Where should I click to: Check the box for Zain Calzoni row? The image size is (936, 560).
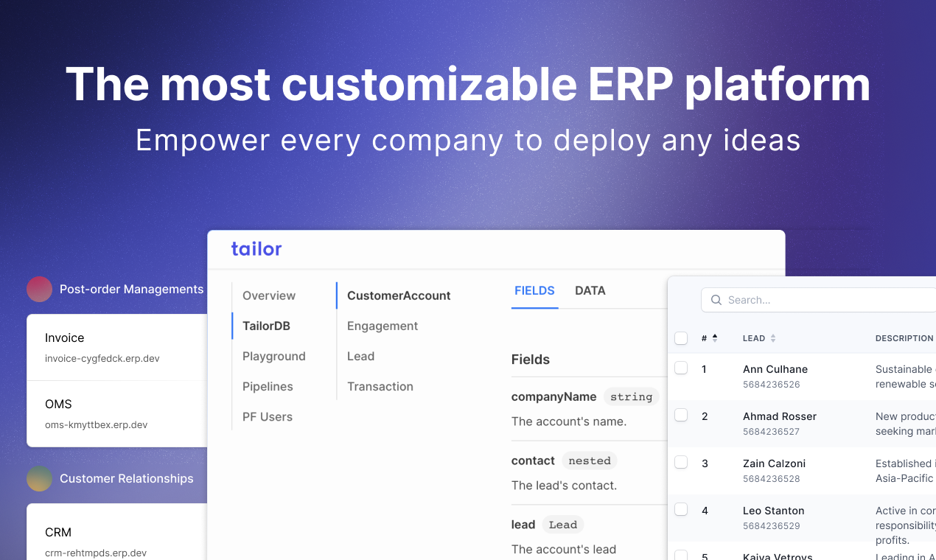(681, 462)
